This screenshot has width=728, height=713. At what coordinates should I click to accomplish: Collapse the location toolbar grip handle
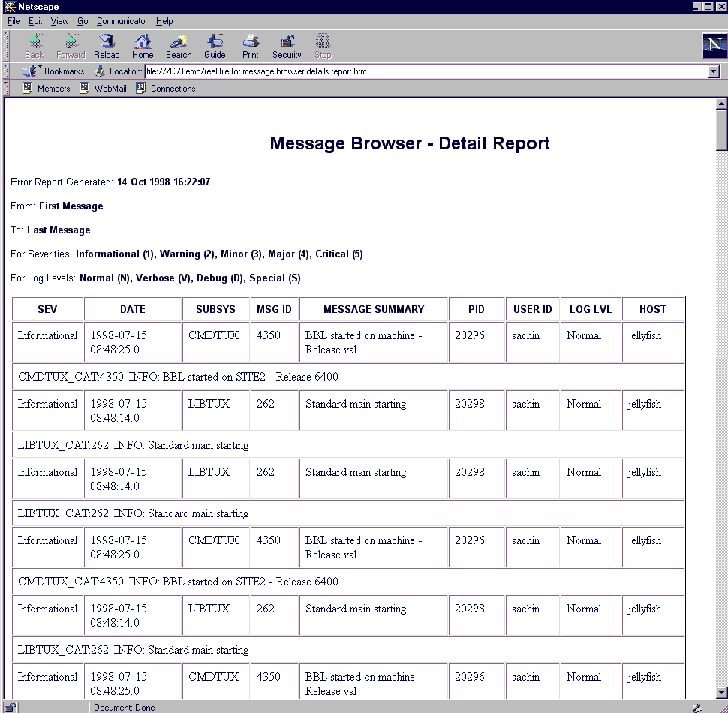tap(6, 71)
